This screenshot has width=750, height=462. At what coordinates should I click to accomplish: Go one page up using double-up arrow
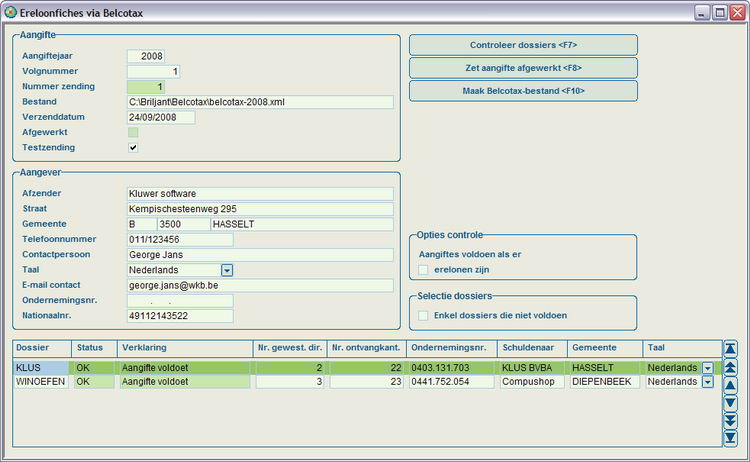pos(730,367)
